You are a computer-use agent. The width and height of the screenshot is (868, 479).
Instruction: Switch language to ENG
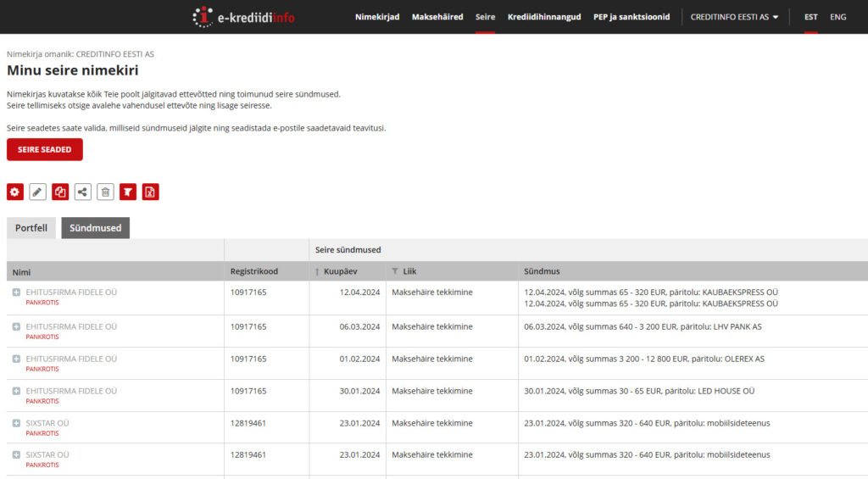click(837, 17)
